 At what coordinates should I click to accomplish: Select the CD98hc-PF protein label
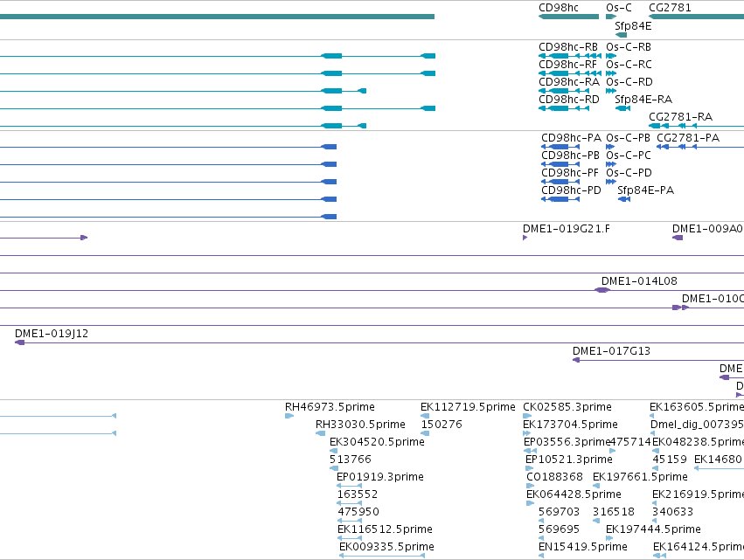pos(570,173)
